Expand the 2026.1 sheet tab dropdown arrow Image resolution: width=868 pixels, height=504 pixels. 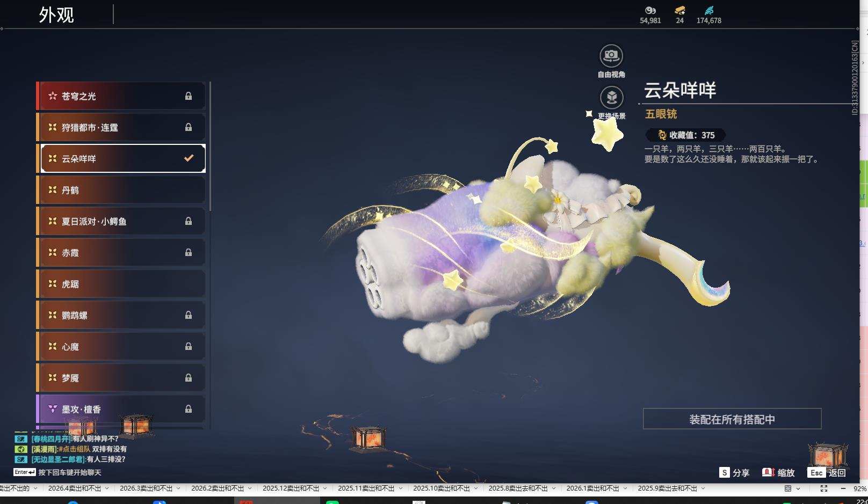coord(625,488)
